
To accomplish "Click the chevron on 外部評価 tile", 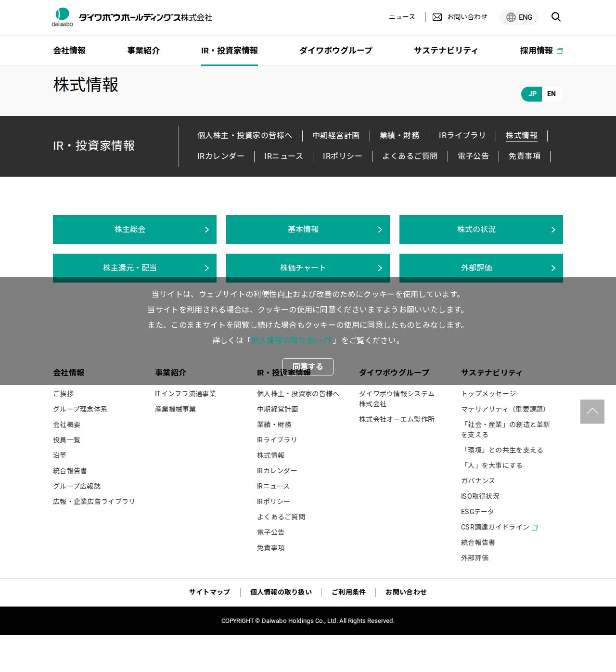I will click(x=553, y=268).
